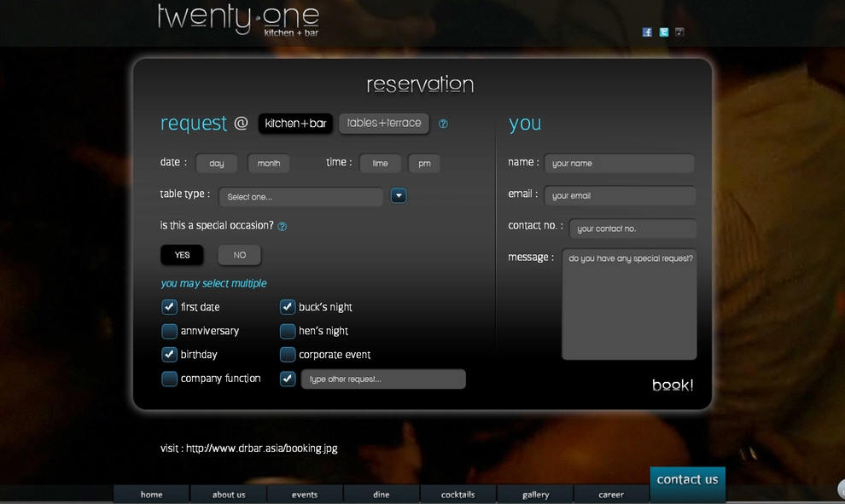This screenshot has width=845, height=504.
Task: Go to the cocktails menu item
Action: point(457,495)
